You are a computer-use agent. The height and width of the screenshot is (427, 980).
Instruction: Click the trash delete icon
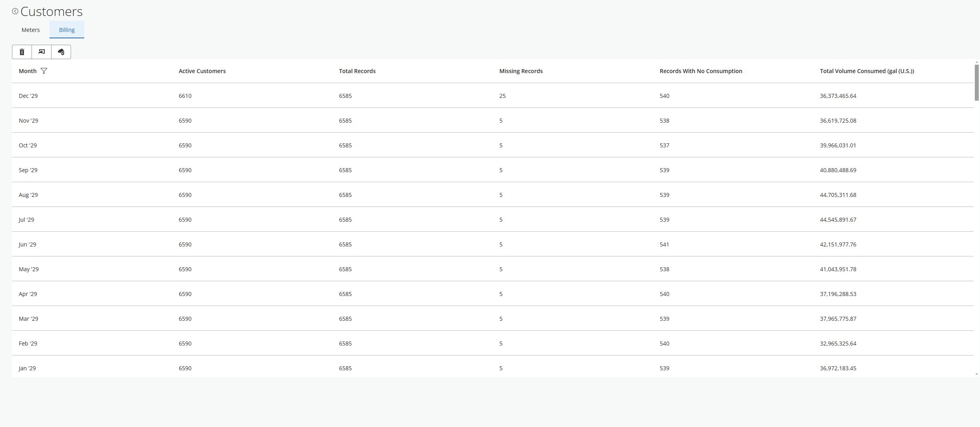[x=22, y=52]
